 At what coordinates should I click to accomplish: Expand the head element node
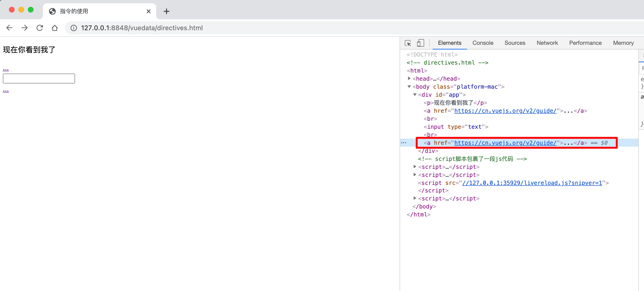point(409,79)
